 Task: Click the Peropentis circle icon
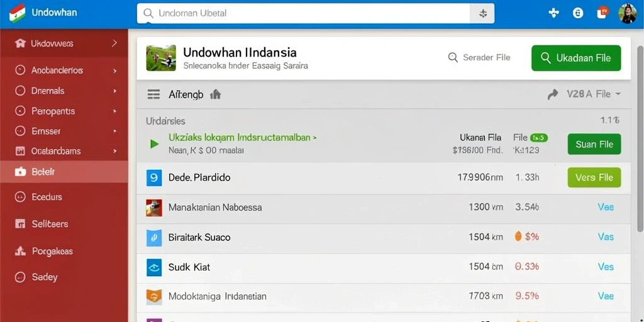point(20,111)
